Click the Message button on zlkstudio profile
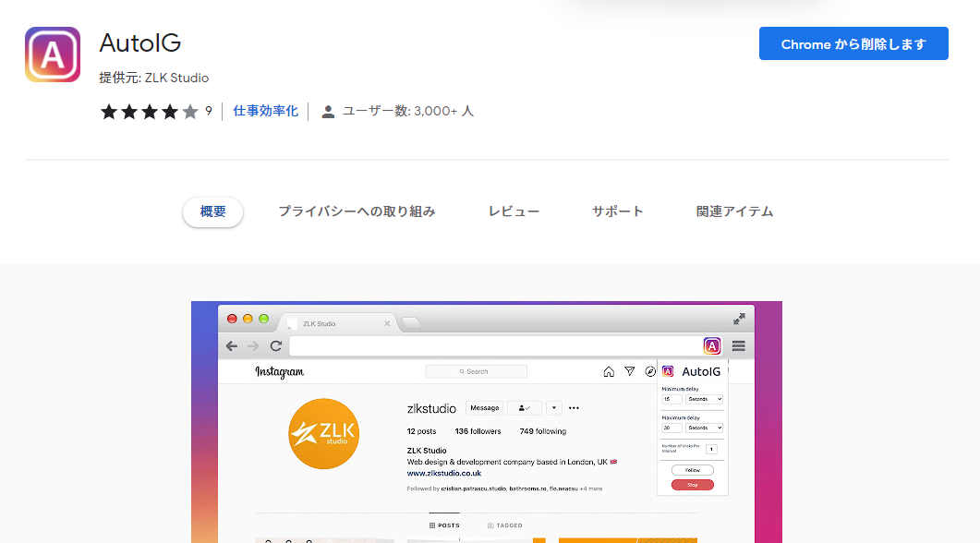This screenshot has height=543, width=980. tap(484, 408)
